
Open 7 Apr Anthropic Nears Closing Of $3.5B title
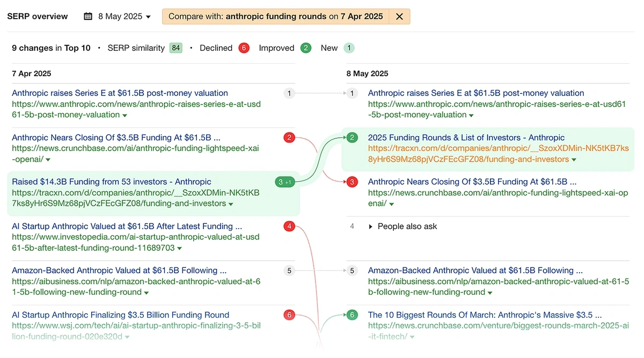116,137
